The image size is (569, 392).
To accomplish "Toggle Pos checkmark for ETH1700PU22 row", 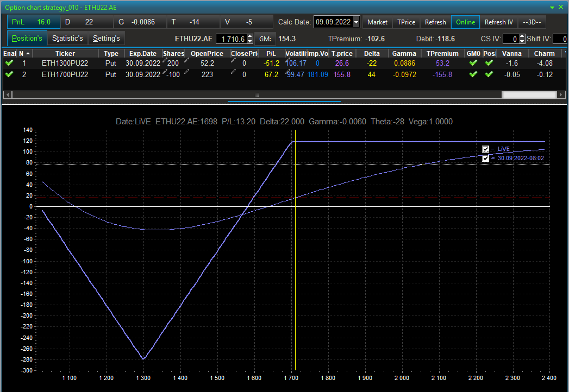I will pos(489,74).
